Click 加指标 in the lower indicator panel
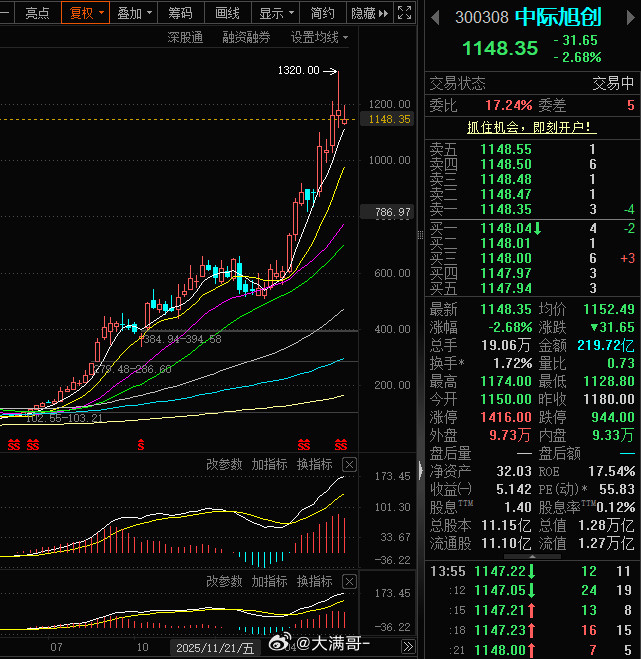The width and height of the screenshot is (641, 659). 269,581
